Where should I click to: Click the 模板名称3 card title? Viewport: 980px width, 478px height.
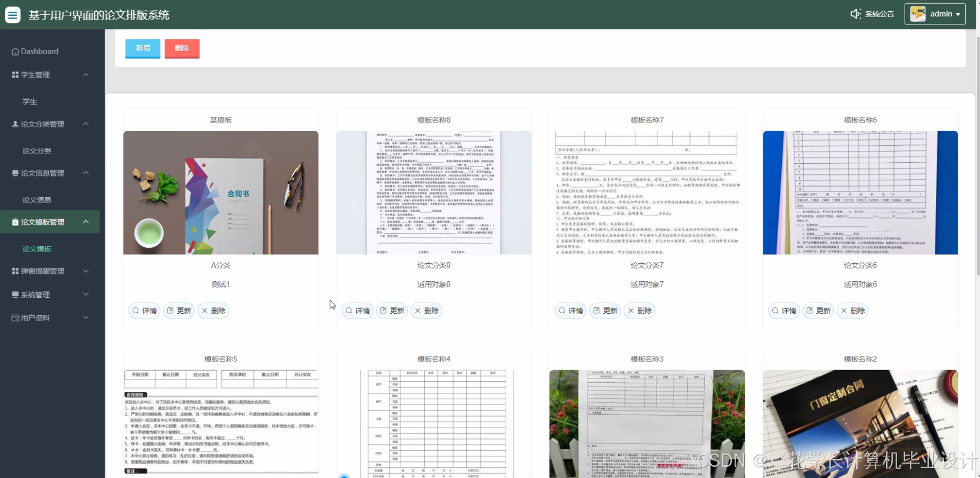(x=647, y=359)
